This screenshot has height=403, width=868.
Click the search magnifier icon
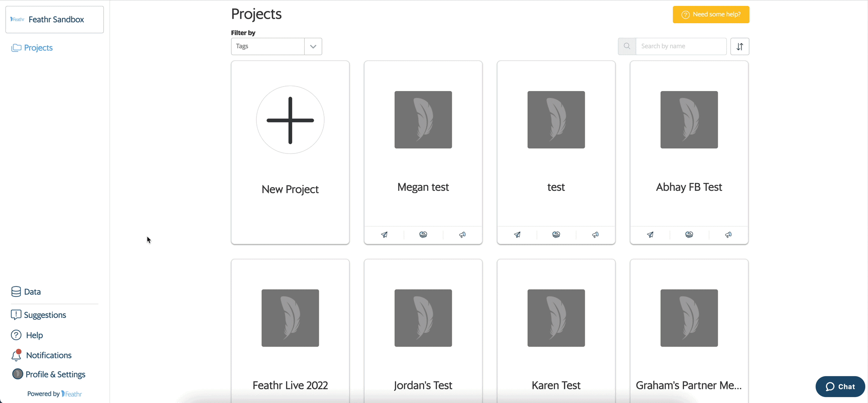tap(627, 46)
